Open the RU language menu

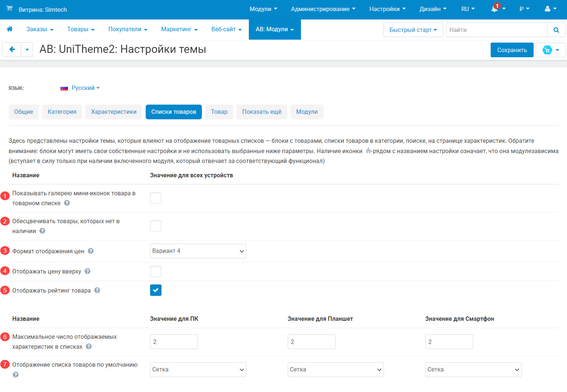[x=468, y=9]
